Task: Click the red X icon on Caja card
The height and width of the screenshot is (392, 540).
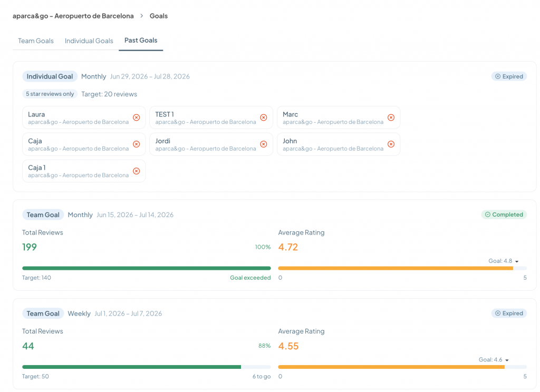Action: 137,144
